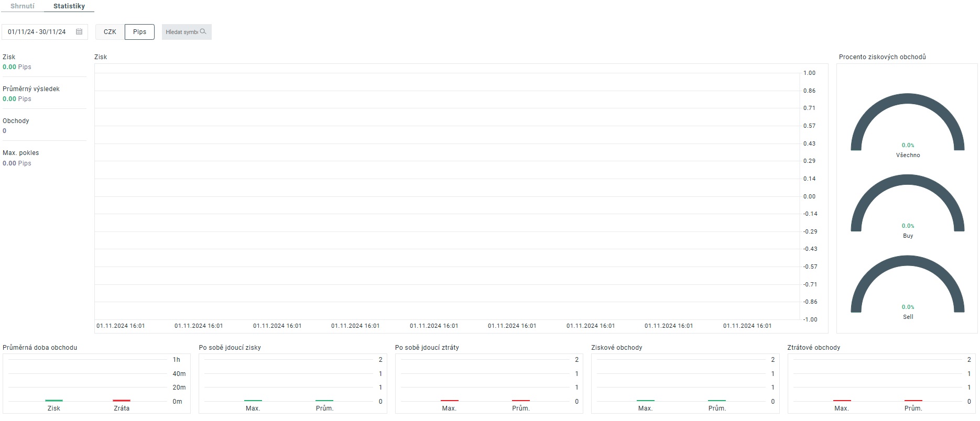Click Prům. bar in Po sobě jdoucí ztráty
Image resolution: width=980 pixels, height=421 pixels.
(x=520, y=401)
